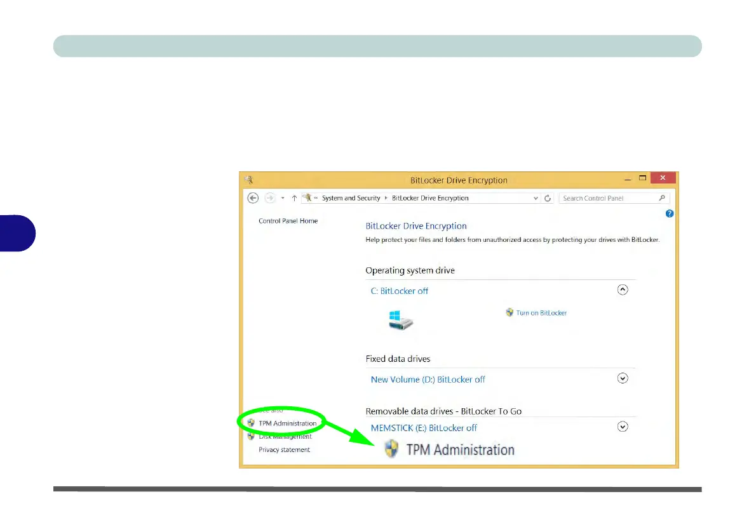Click New Volume (D:) BitLocker off

pos(428,380)
